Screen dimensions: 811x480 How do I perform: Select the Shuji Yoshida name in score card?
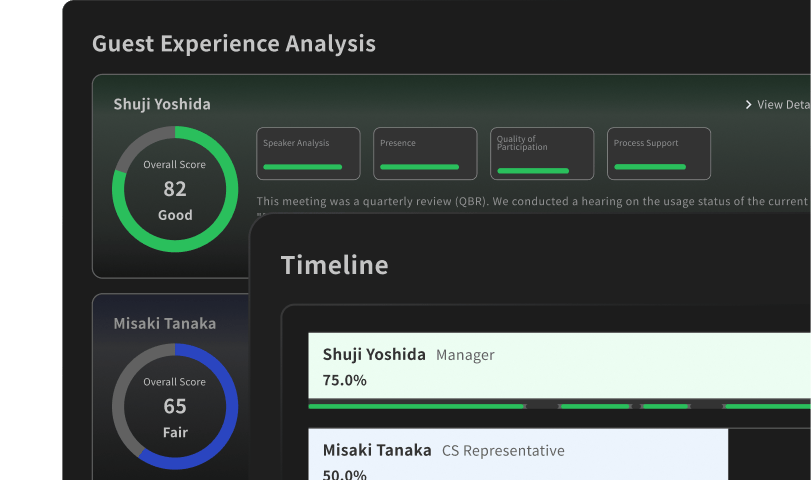(x=162, y=104)
